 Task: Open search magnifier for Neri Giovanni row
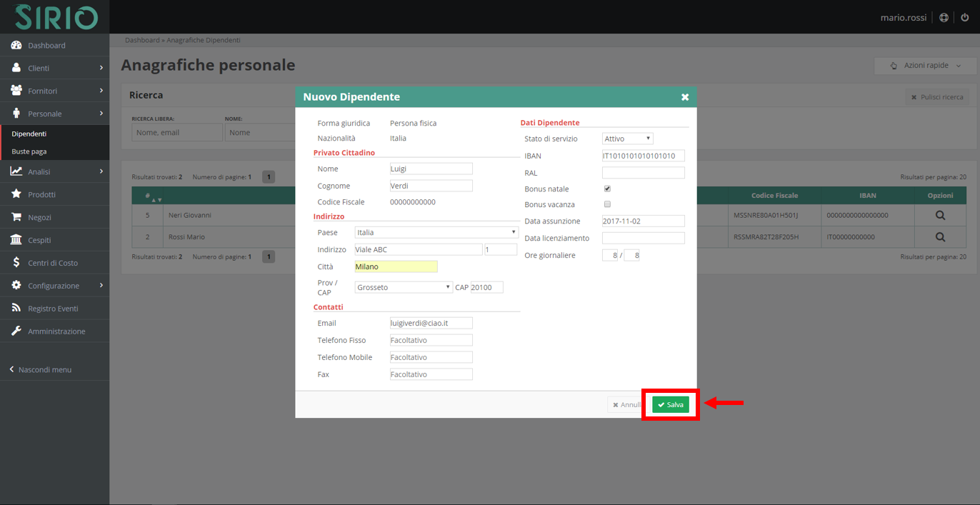point(940,215)
